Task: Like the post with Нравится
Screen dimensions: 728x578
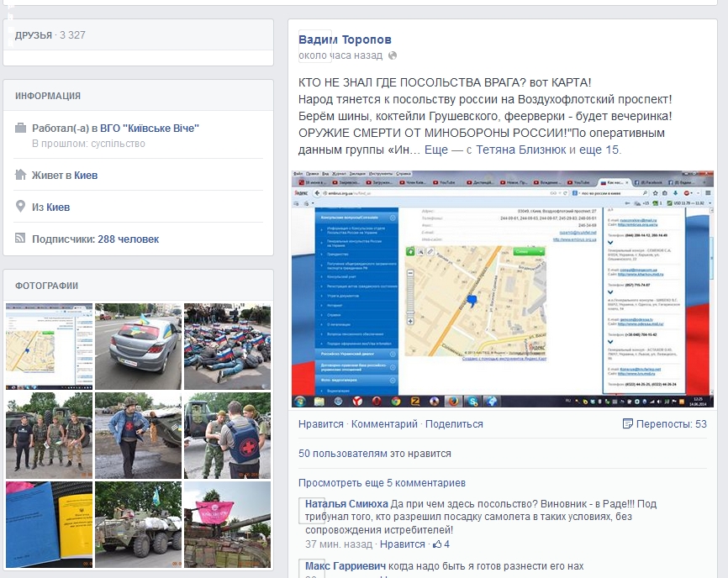Action: pyautogui.click(x=321, y=424)
